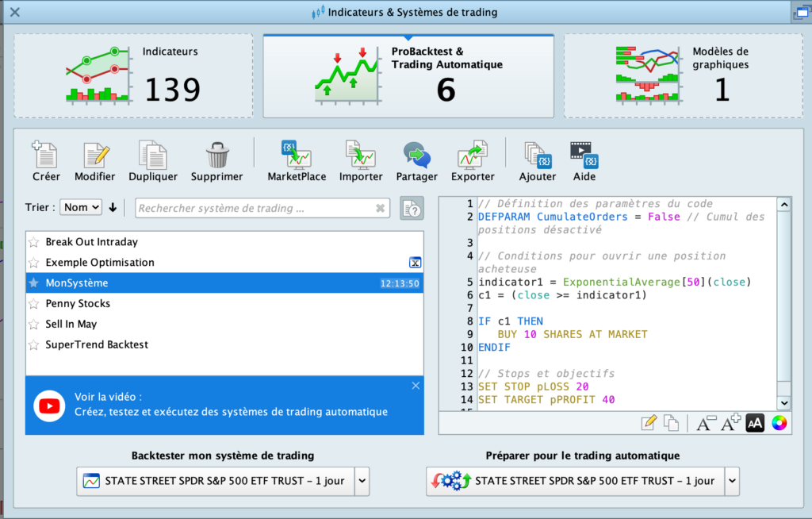Open the Trier Nom sort dropdown
The height and width of the screenshot is (519, 812).
pos(82,207)
